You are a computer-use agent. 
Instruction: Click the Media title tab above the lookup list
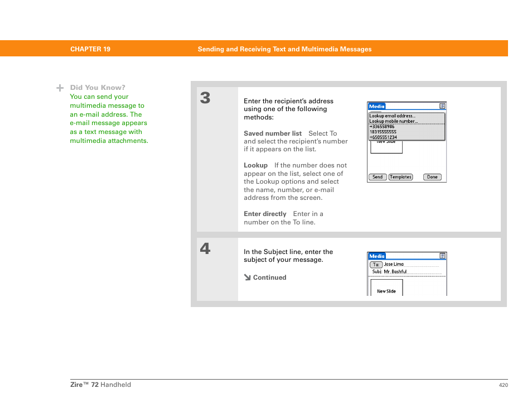click(x=376, y=106)
